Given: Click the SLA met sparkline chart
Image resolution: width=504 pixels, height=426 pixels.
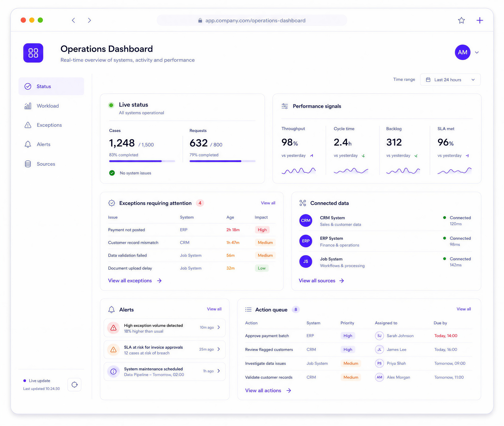Looking at the screenshot, I should coord(454,170).
